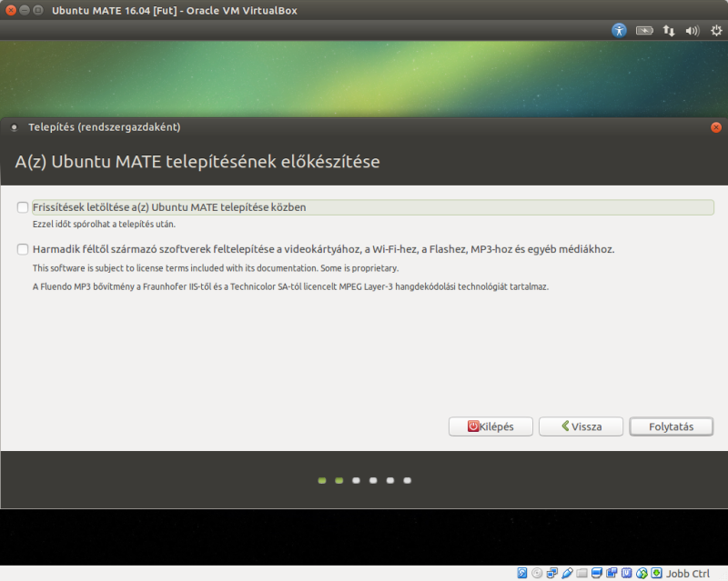Click VirtualBox CPU virtualization status icon
728x581 pixels.
(x=626, y=573)
